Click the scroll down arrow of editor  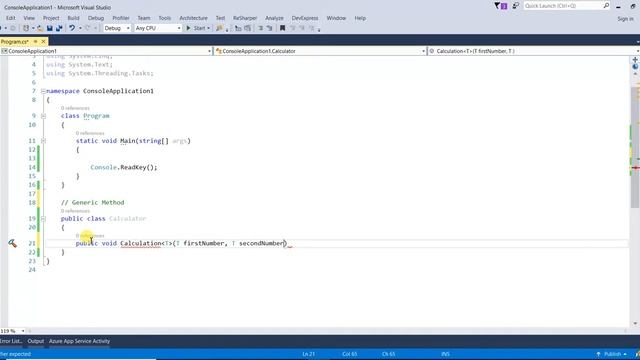(635, 323)
